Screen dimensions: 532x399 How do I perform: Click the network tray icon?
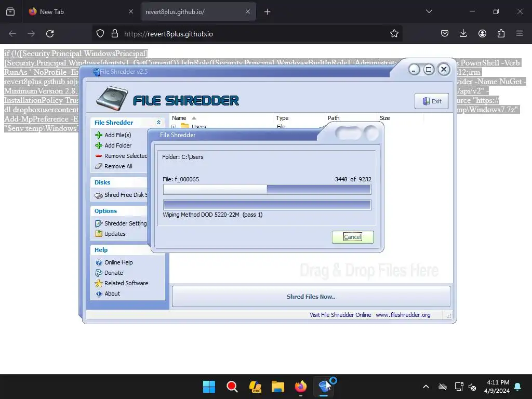coord(459,387)
